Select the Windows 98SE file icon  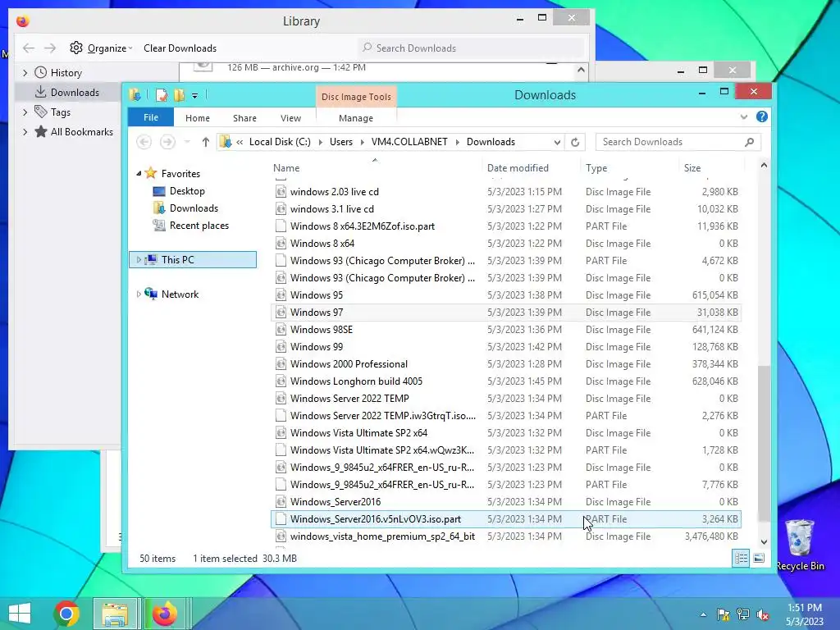click(x=281, y=330)
